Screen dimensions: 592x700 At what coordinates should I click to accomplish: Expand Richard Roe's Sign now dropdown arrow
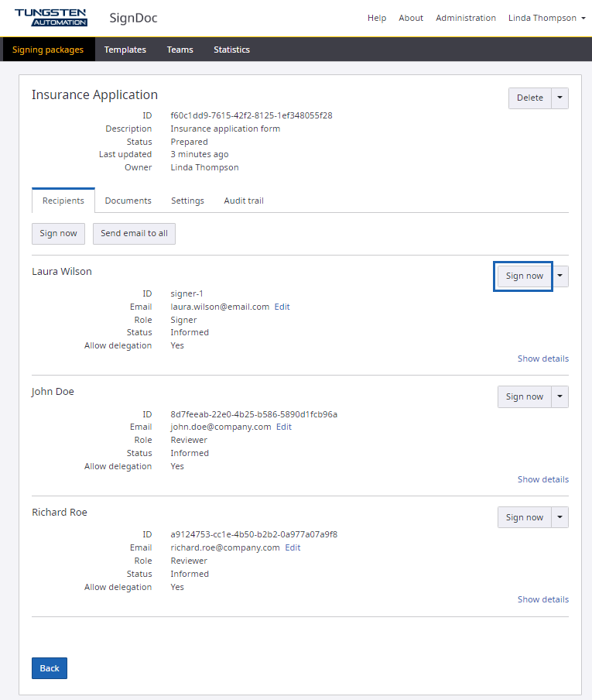pyautogui.click(x=560, y=517)
